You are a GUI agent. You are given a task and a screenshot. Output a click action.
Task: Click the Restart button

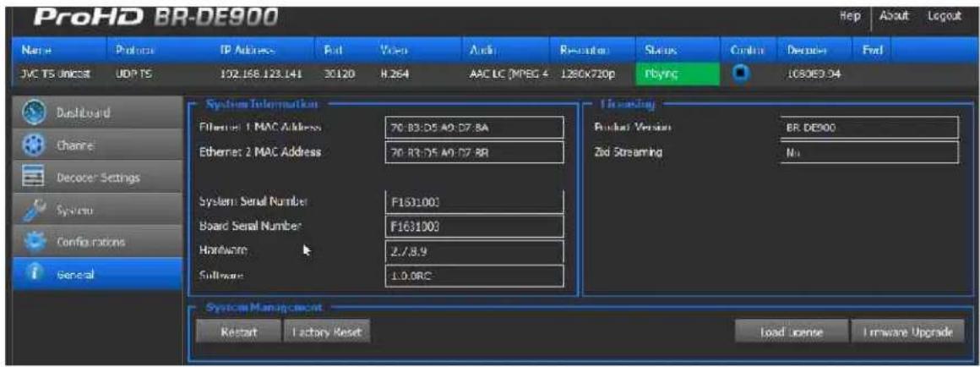[x=238, y=331]
